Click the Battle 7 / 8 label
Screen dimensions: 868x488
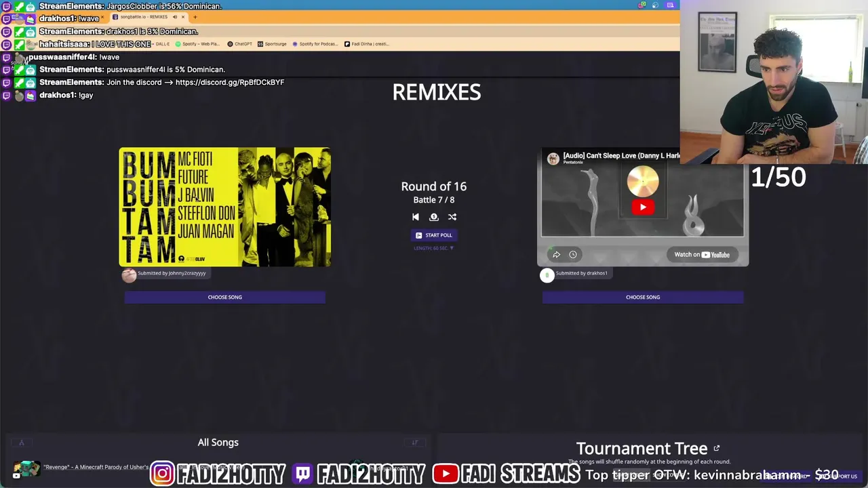434,200
